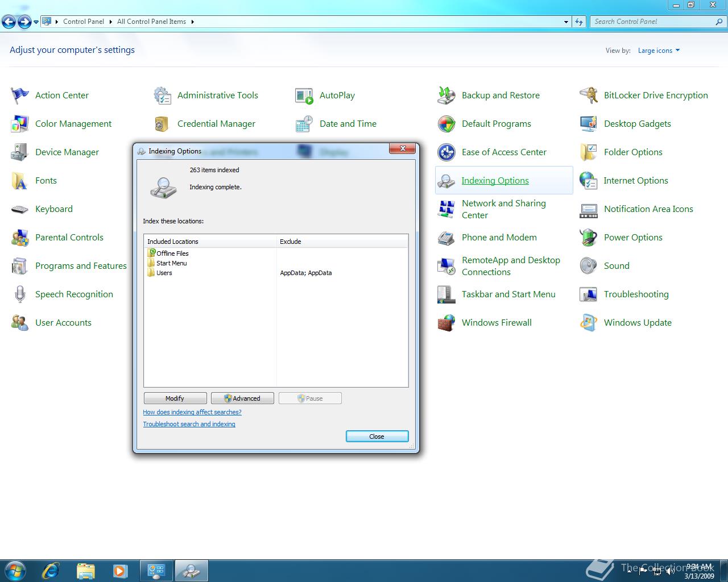
Task: Open the Phone and Modem icon
Action: click(446, 238)
